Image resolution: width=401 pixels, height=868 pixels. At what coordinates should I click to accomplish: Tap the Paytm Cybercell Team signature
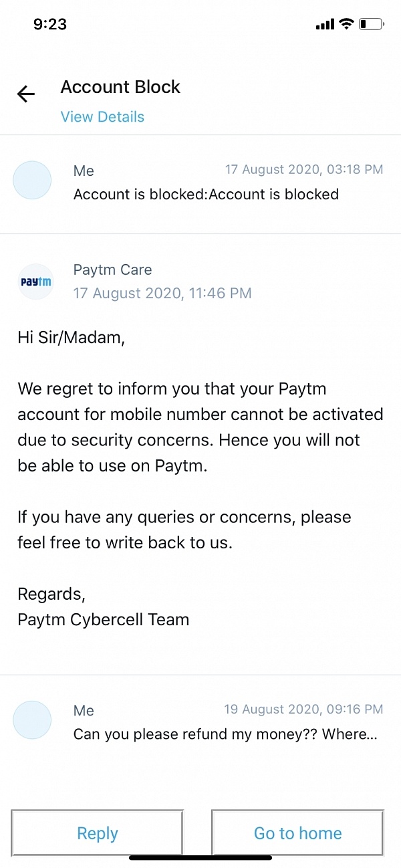click(x=104, y=619)
